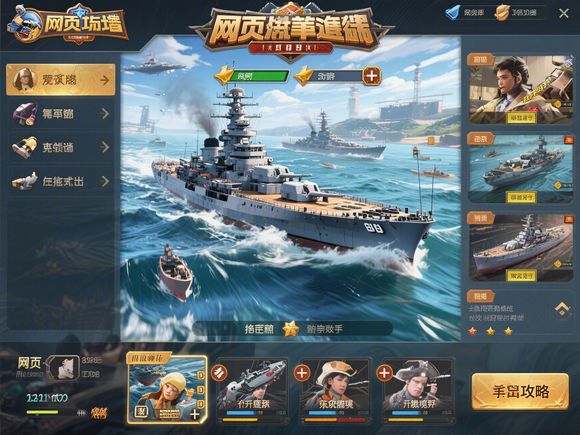
Task: Open the blue-sea battleship thumbnail on the right
Action: click(x=521, y=167)
